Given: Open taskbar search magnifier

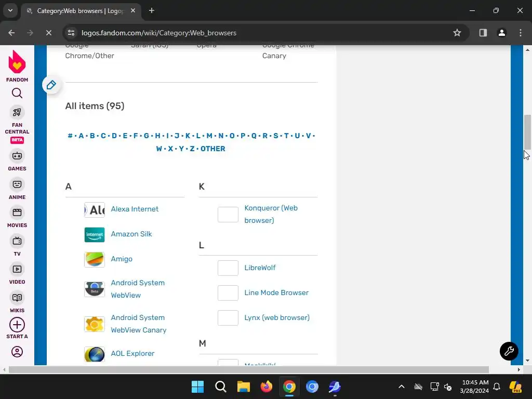Looking at the screenshot, I should (220, 387).
